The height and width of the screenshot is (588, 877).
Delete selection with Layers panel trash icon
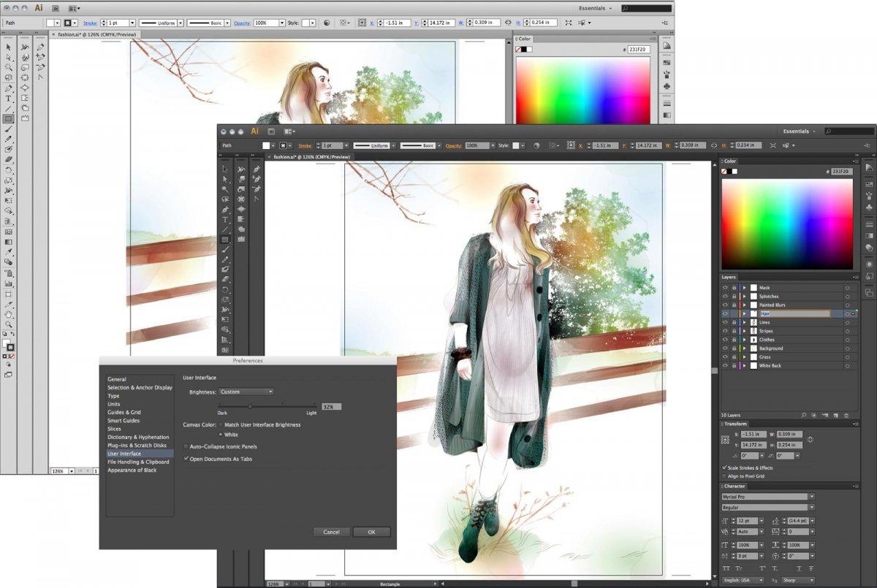(846, 415)
